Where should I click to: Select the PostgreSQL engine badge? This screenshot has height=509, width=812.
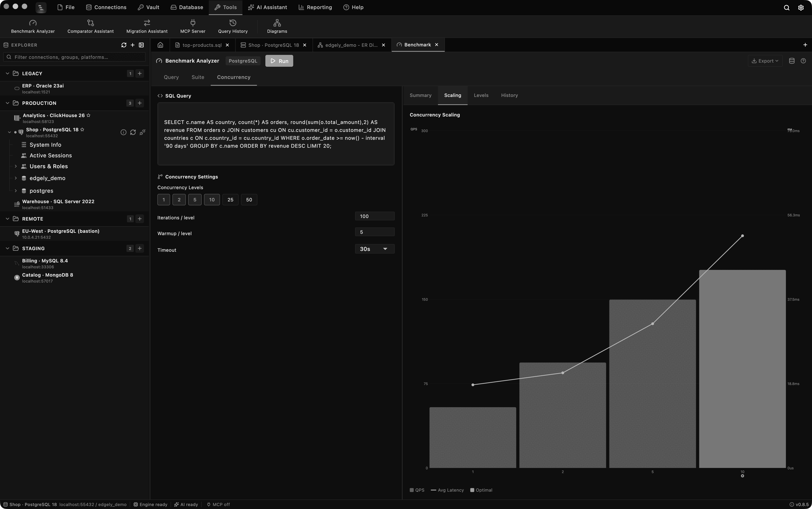tap(243, 61)
